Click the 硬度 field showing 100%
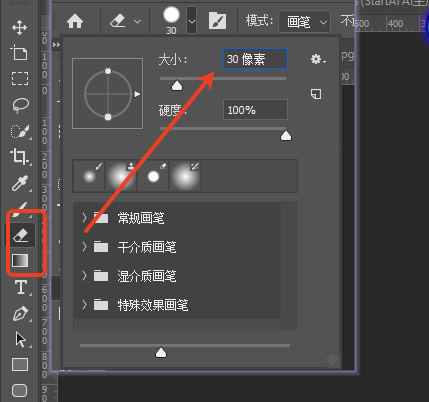Image resolution: width=429 pixels, height=402 pixels. 255,110
